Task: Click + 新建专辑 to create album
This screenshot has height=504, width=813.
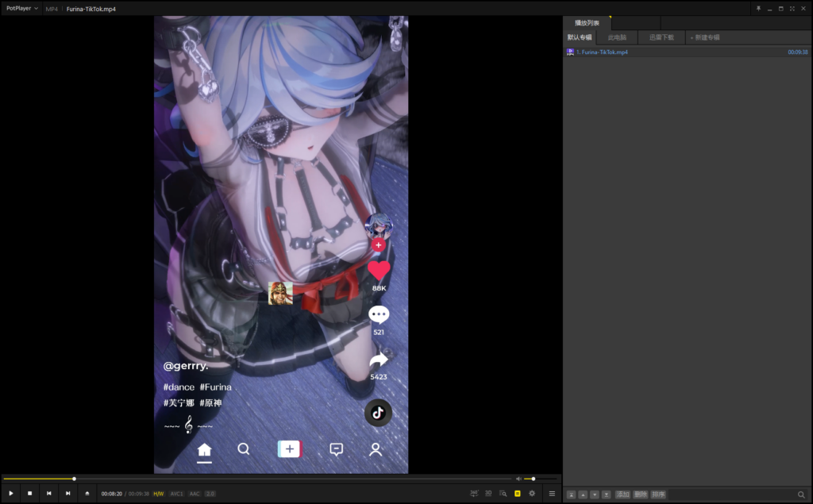Action: tap(705, 37)
